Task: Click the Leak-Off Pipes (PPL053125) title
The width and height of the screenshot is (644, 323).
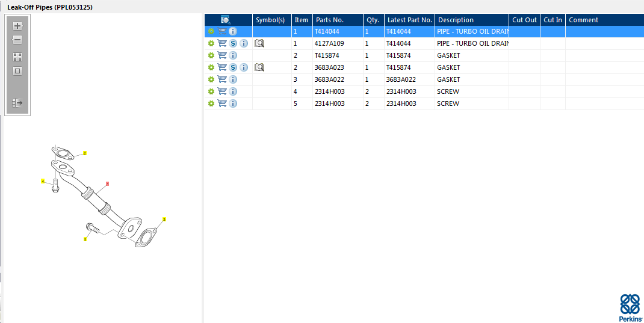Action: [50, 7]
